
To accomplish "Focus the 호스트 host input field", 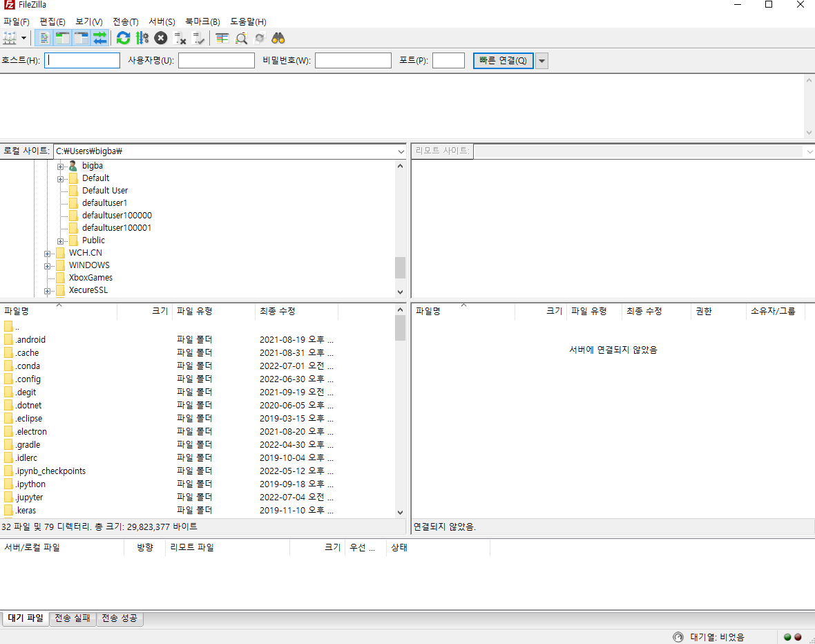I will pos(82,60).
